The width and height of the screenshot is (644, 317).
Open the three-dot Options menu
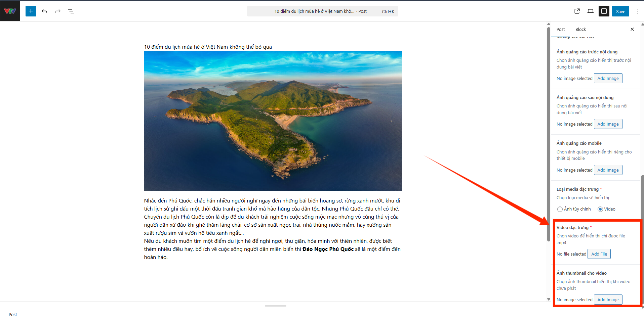637,11
